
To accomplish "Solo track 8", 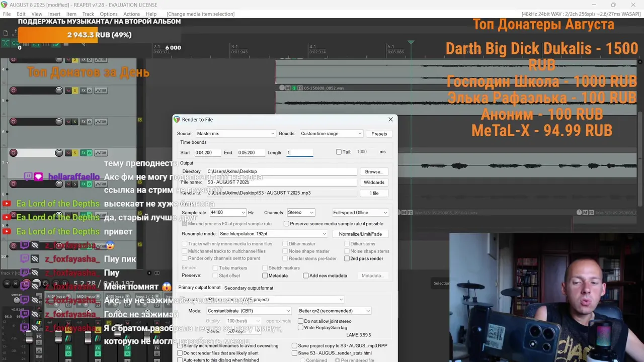I will pyautogui.click(x=75, y=184).
